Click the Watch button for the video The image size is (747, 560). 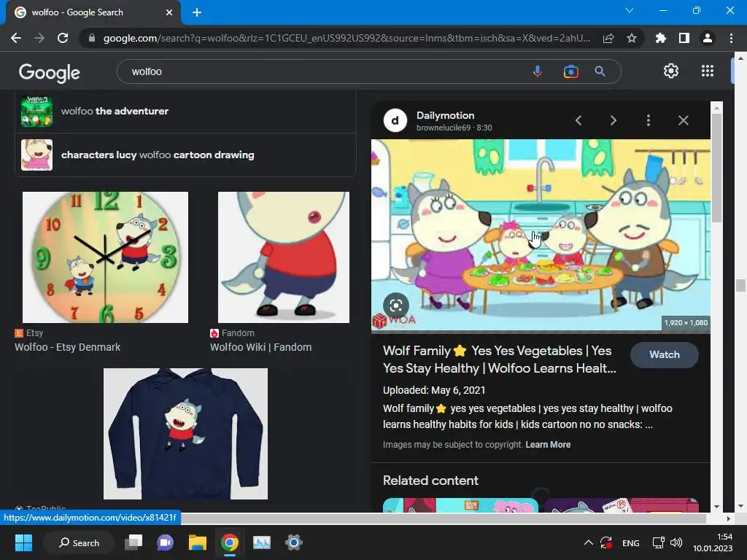(x=664, y=355)
